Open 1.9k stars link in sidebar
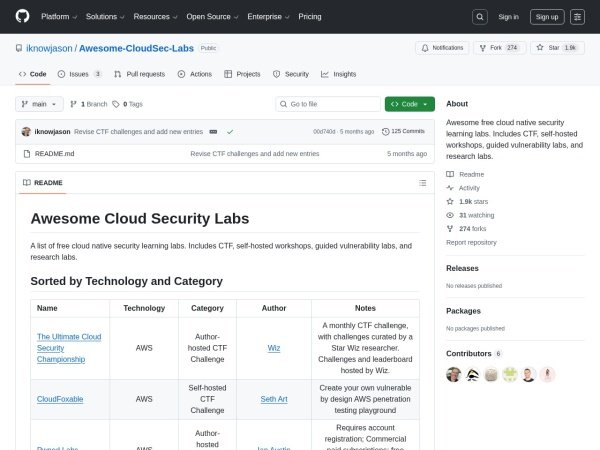The height and width of the screenshot is (450, 600). [x=467, y=202]
